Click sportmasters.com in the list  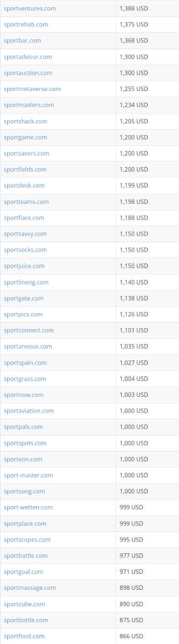click(29, 105)
